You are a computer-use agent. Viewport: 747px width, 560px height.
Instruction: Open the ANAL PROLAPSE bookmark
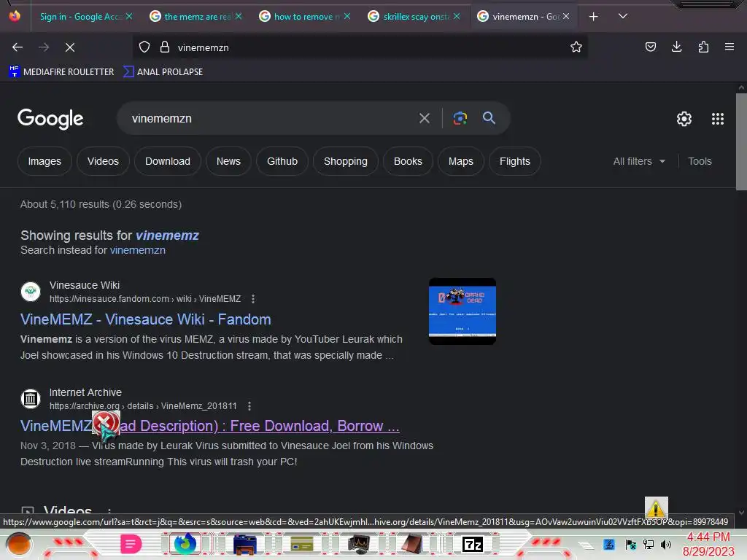tap(163, 72)
